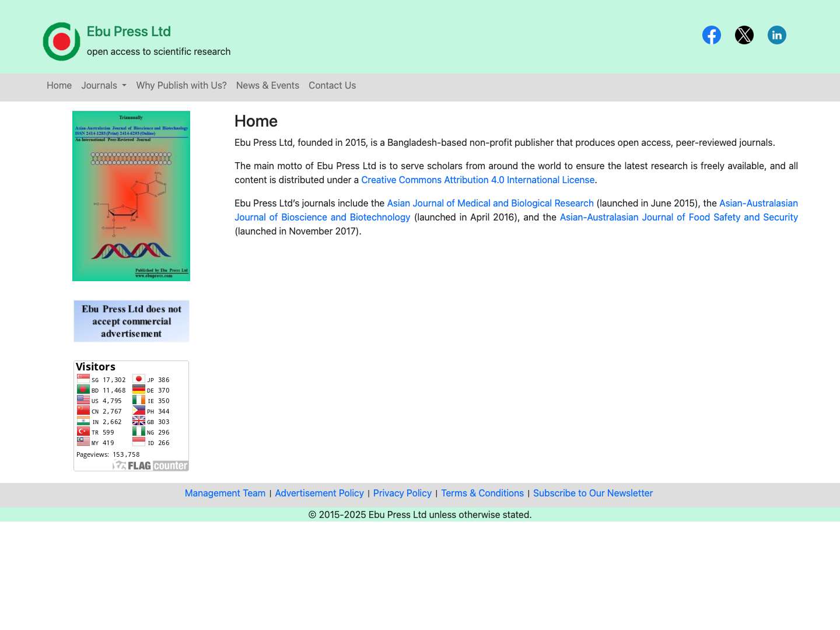Click the Ebu Press Ltd logo
The height and width of the screenshot is (630, 840).
click(x=61, y=41)
